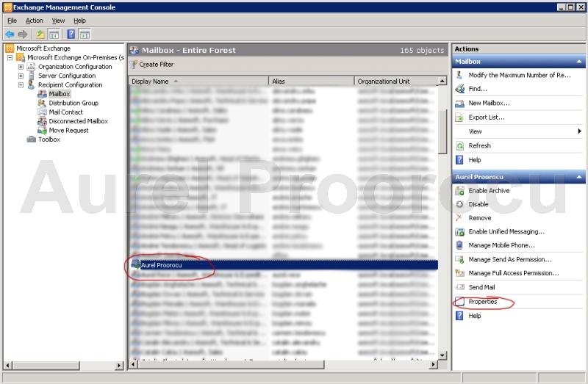
Task: Click the Up one level toolbar icon
Action: coord(40,35)
